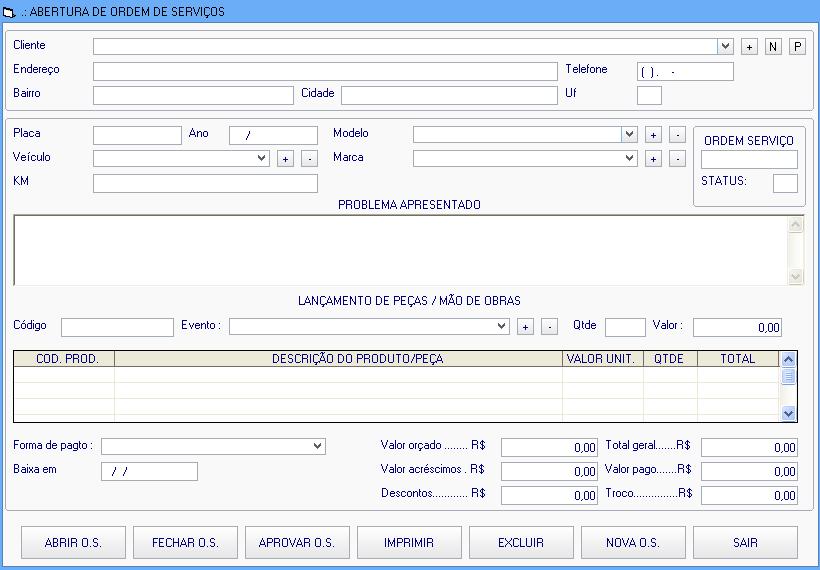Expand the Forma de pagto dropdown
The height and width of the screenshot is (570, 820).
(x=317, y=447)
